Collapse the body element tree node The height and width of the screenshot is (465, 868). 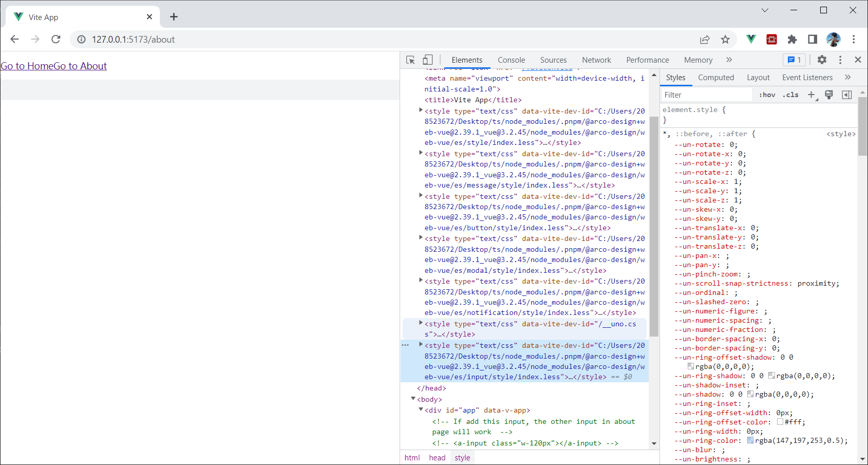coord(413,399)
